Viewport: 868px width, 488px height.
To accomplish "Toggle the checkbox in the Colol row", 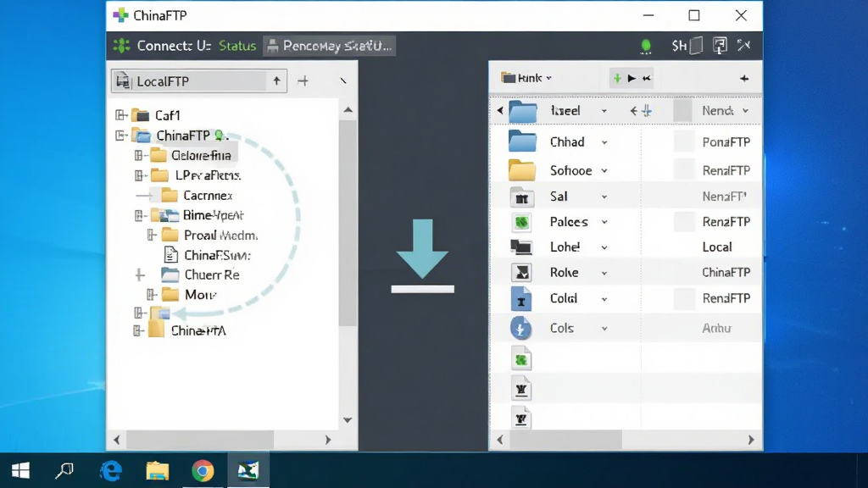I will [x=684, y=299].
